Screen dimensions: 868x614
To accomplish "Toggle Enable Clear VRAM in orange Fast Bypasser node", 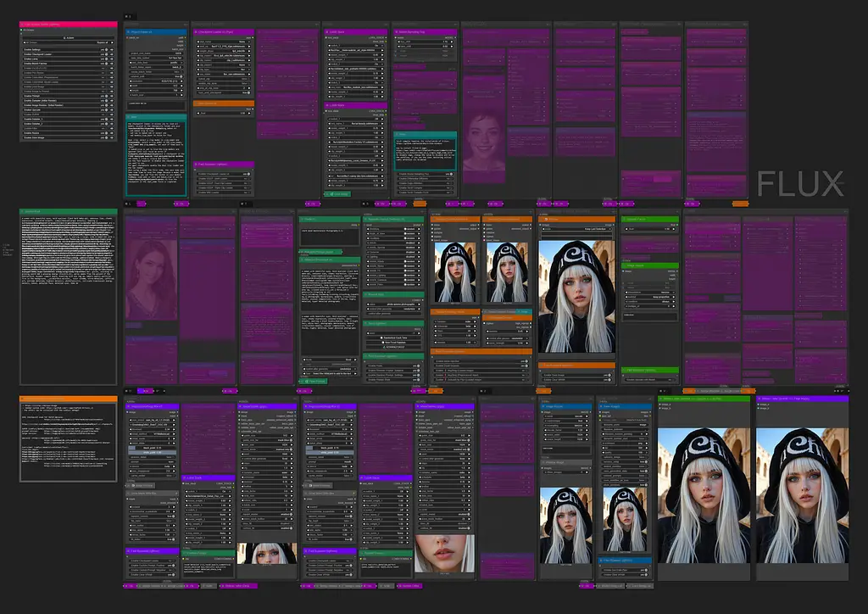I will tap(609, 380).
